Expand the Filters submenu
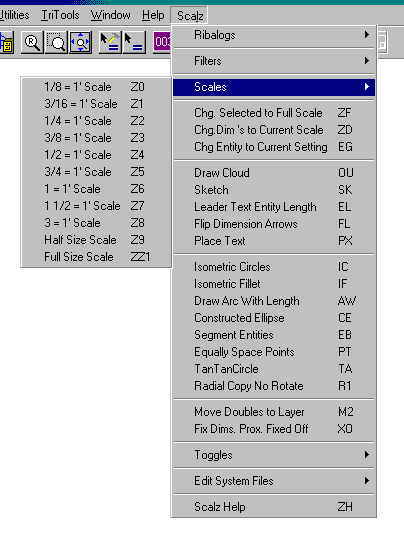Screen dimensions: 404x544 coord(274,61)
